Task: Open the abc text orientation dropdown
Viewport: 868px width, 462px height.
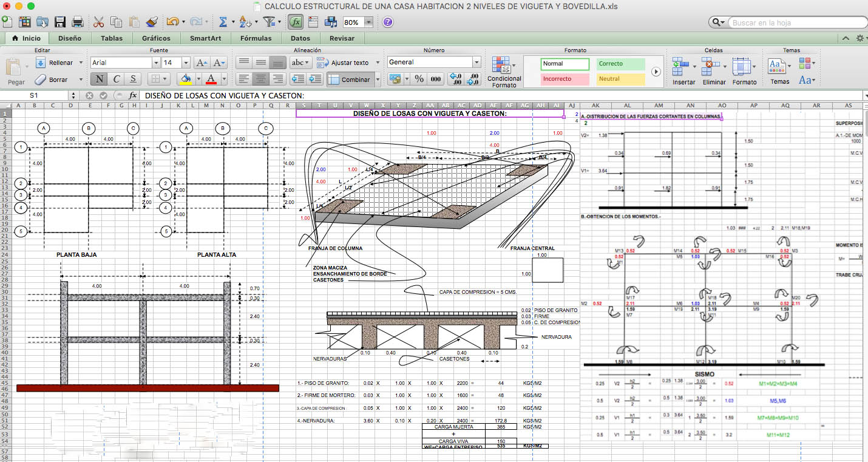Action: point(300,63)
